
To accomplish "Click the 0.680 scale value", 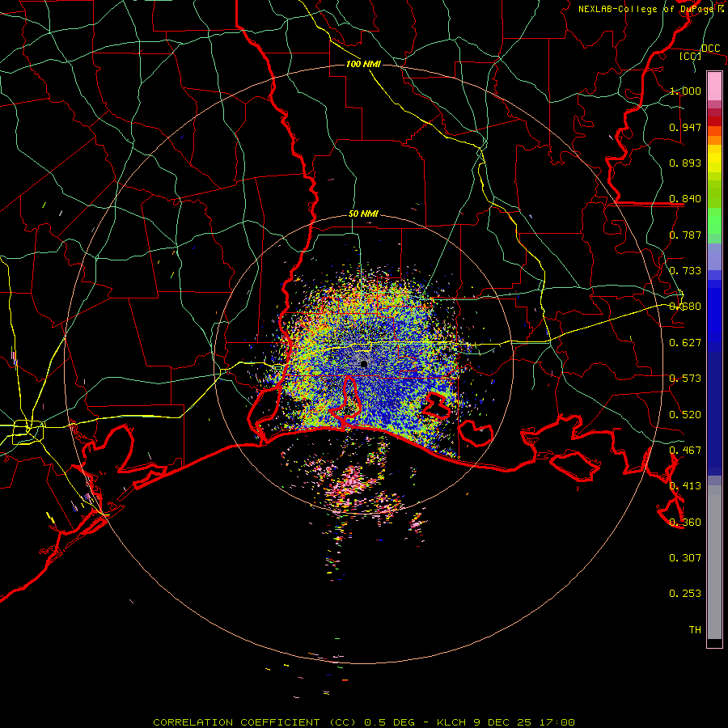I will click(x=685, y=307).
